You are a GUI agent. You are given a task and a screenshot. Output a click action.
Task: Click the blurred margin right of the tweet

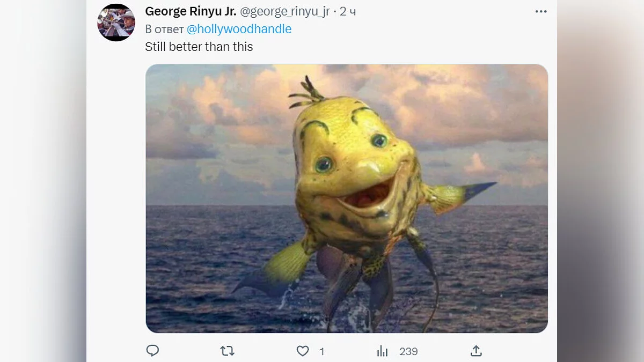coord(601,182)
